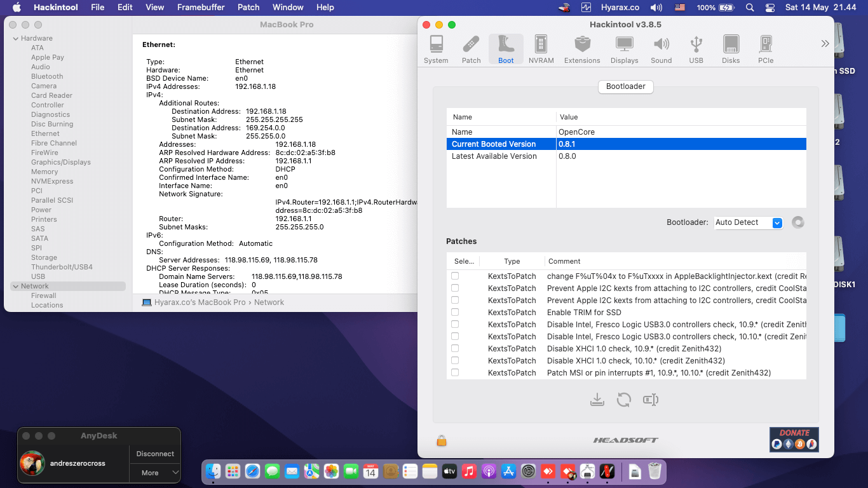This screenshot has height=488, width=868.
Task: Open the NVRAM section
Action: pos(541,49)
